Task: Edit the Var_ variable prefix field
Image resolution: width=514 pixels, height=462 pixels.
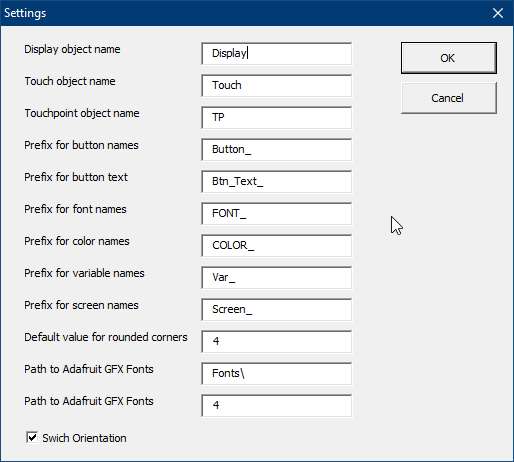Action: pyautogui.click(x=277, y=277)
